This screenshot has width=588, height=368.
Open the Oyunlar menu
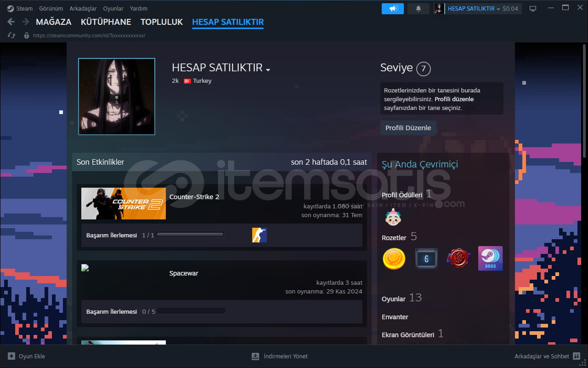pos(113,8)
